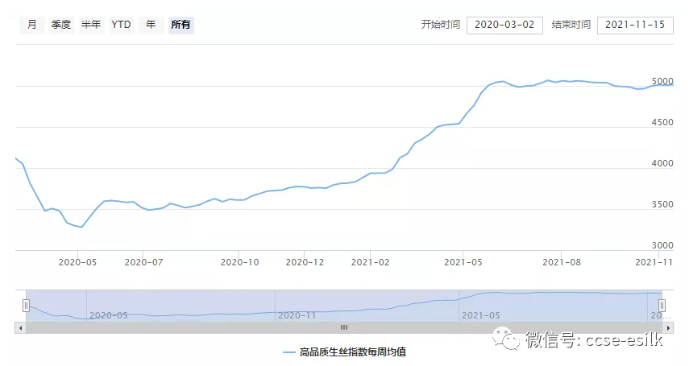Click the 2021-05 x-axis label
Screen dimensions: 691x366
pyautogui.click(x=463, y=262)
